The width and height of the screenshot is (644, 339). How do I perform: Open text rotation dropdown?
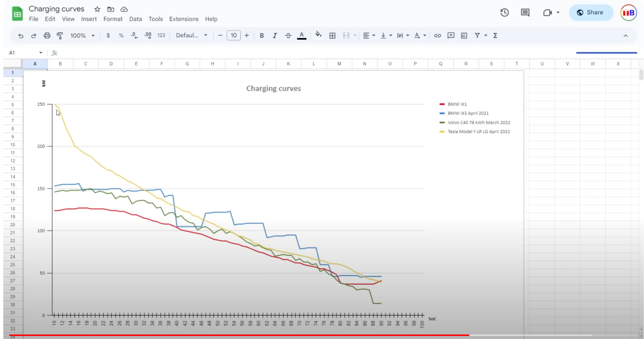420,35
